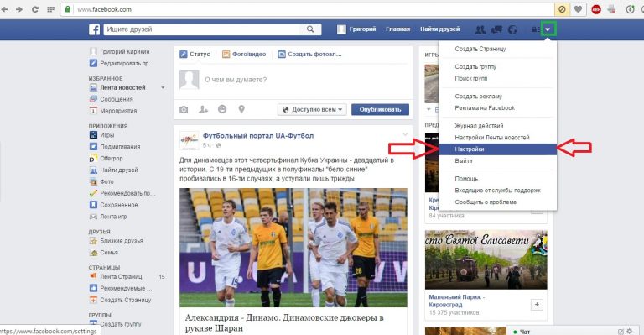Image resolution: width=644 pixels, height=335 pixels.
Task: Click the Опубликовать button
Action: 381,110
